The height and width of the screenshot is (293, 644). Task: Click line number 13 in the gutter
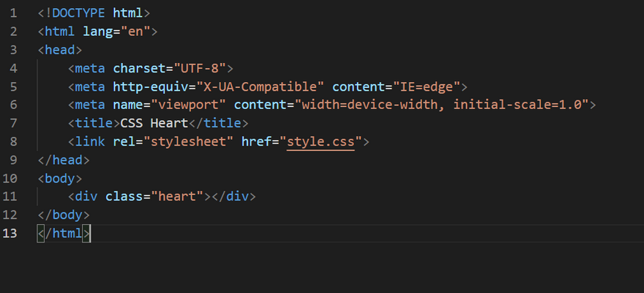point(10,233)
